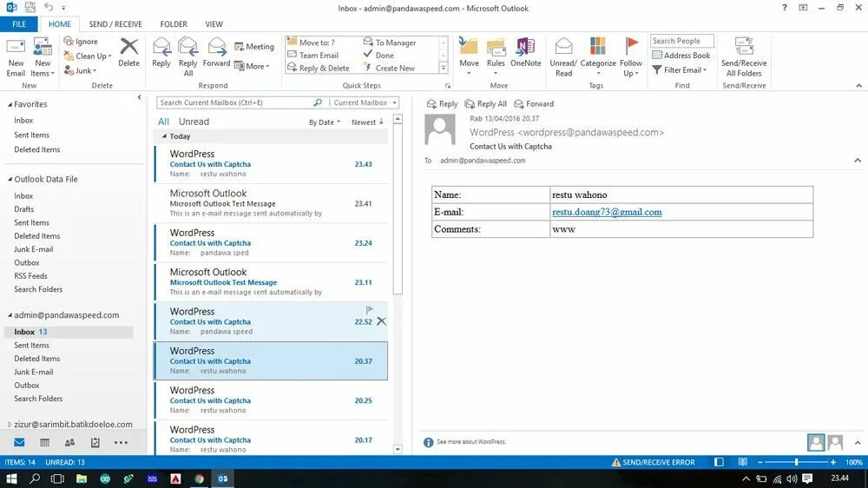Click Ignore conversation

tap(81, 42)
